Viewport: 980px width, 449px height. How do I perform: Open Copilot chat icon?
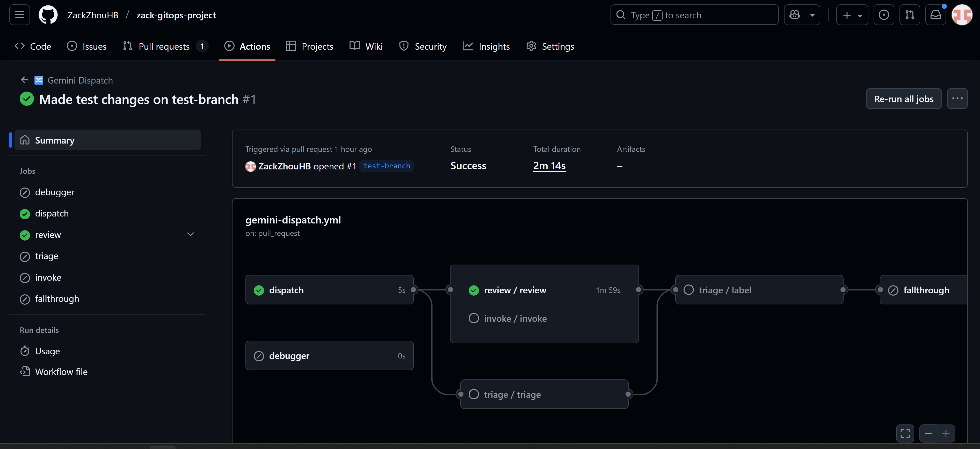coord(794,15)
